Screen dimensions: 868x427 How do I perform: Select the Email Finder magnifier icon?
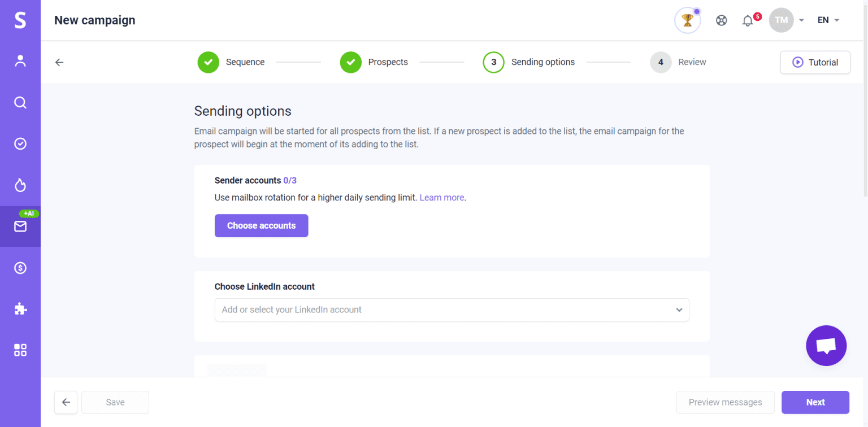(20, 102)
